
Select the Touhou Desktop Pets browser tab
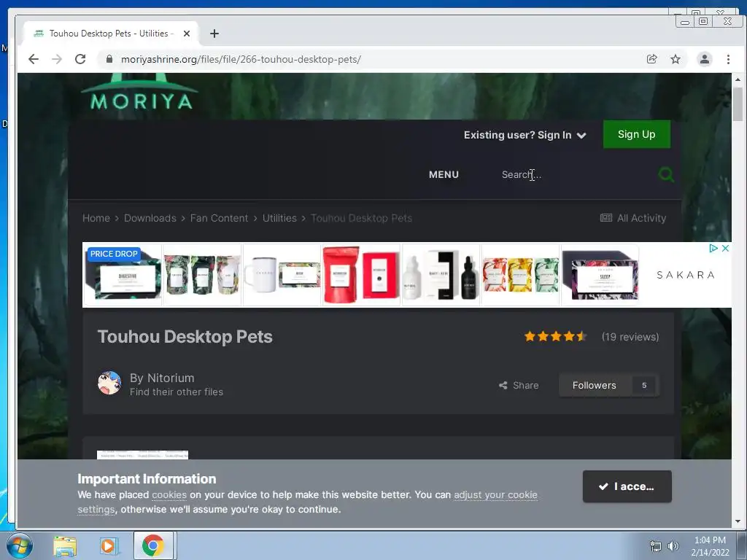111,34
